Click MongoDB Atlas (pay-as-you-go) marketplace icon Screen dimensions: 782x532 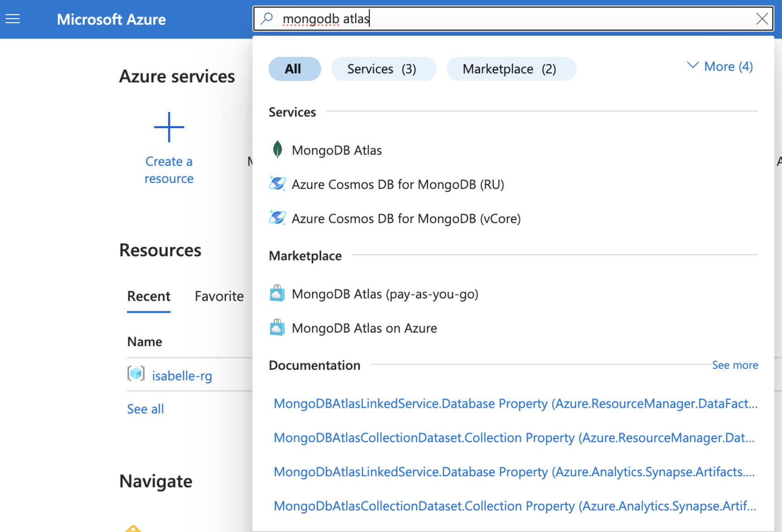click(x=277, y=293)
